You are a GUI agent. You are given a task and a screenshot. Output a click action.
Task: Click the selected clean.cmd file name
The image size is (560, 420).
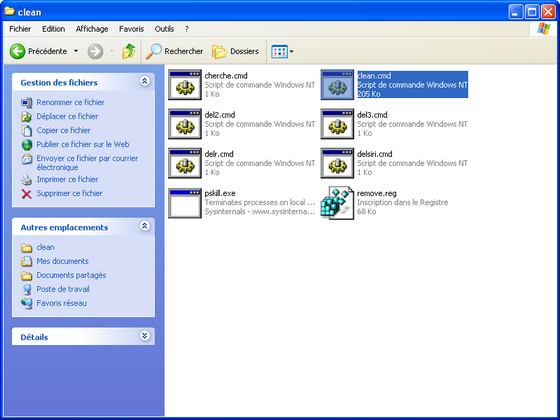374,76
